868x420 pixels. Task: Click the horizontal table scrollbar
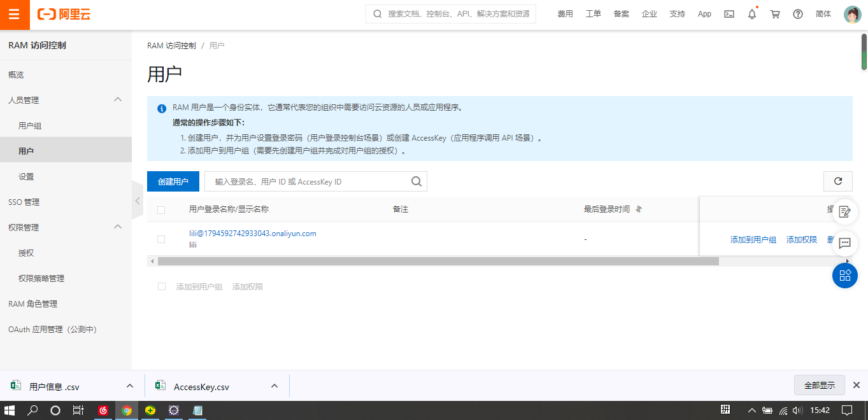[x=438, y=261]
